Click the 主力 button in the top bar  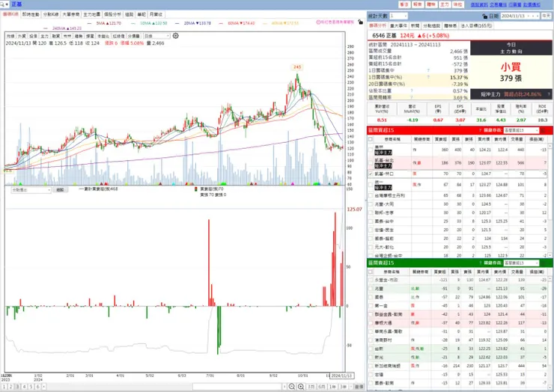tap(445, 4)
